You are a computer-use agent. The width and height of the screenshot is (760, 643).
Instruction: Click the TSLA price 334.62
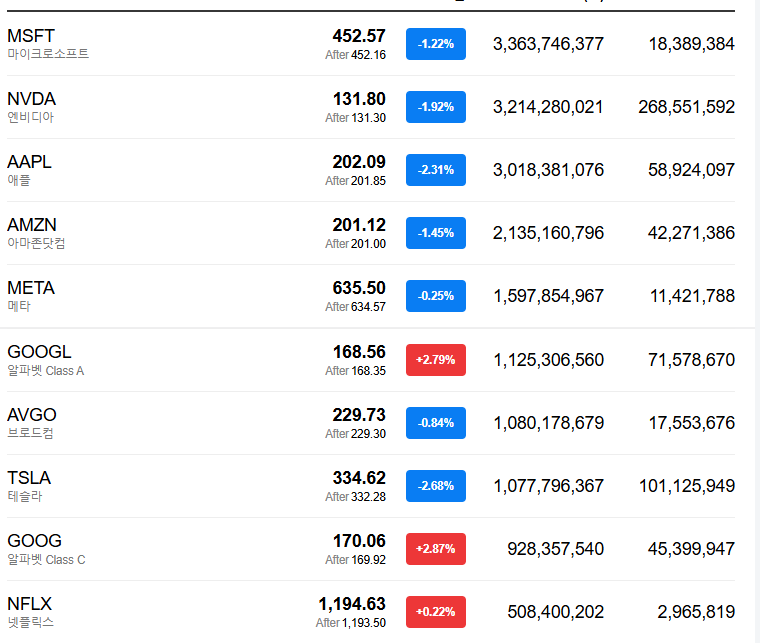coord(359,478)
